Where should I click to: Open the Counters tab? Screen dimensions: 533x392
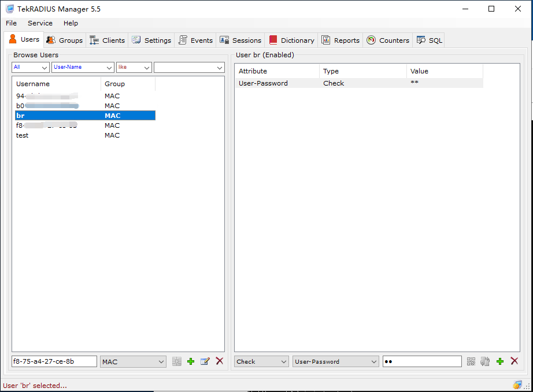[x=388, y=40]
